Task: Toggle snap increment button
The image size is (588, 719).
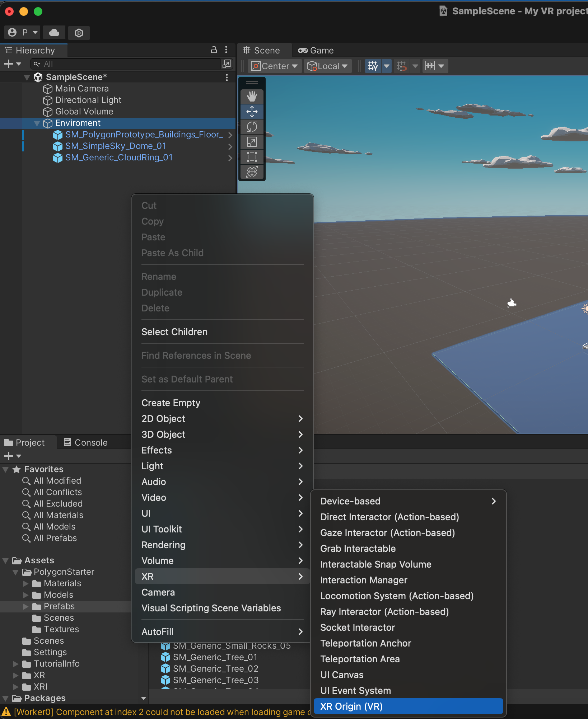Action: [x=402, y=66]
